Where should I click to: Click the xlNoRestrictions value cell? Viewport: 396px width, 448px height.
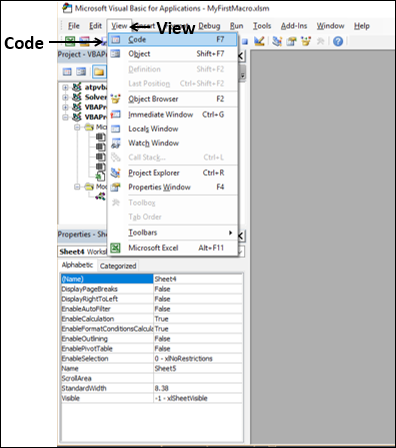[198, 359]
